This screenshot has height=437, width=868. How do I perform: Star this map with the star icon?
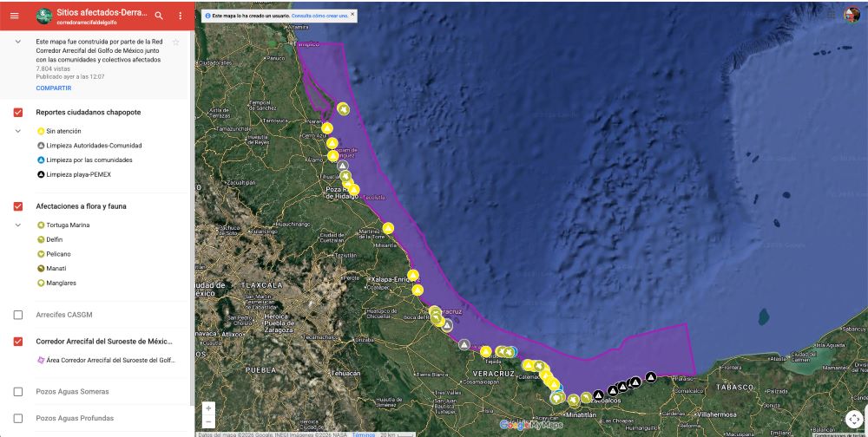coord(176,42)
